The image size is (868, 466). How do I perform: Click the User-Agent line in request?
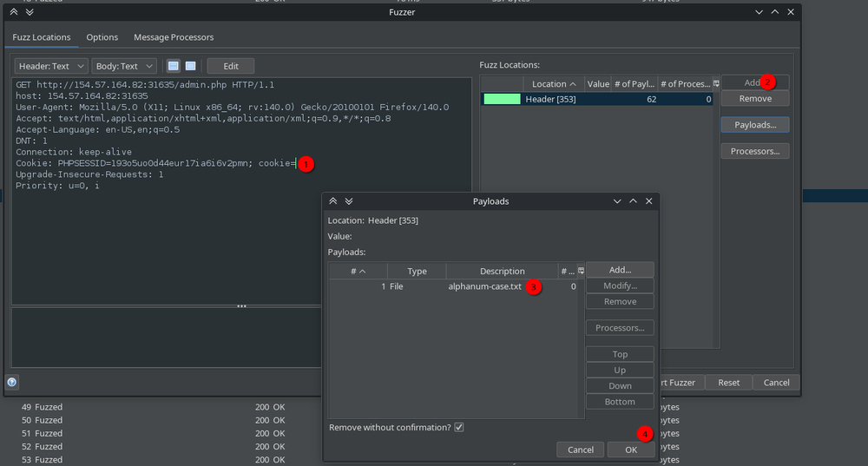coord(232,108)
